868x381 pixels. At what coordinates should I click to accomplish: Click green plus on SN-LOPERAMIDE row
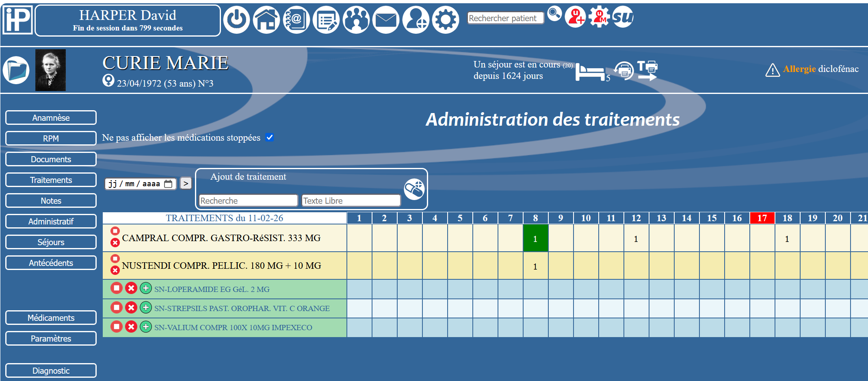click(x=146, y=288)
